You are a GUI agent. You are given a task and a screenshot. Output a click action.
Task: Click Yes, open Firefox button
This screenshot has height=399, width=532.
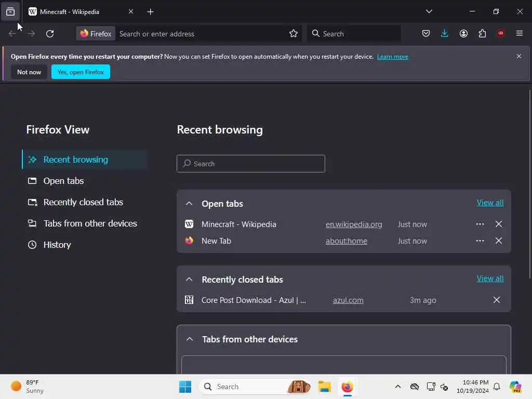pyautogui.click(x=81, y=72)
